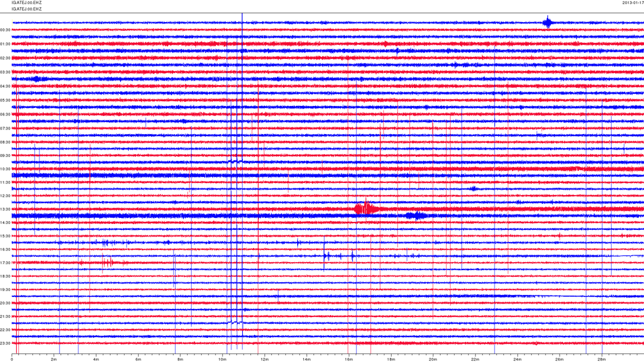This screenshot has height=362, width=644.
Task: Click the 16m axis tick label
Action: pyautogui.click(x=349, y=359)
